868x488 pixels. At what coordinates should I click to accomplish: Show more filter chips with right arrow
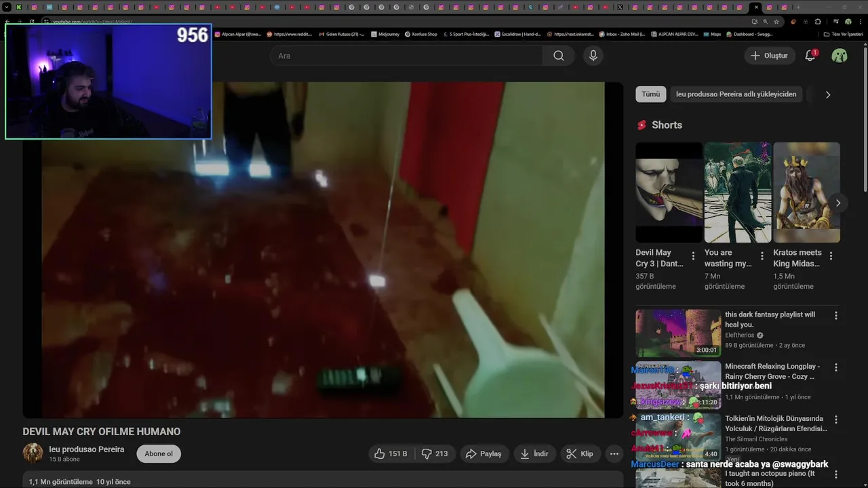click(x=827, y=95)
